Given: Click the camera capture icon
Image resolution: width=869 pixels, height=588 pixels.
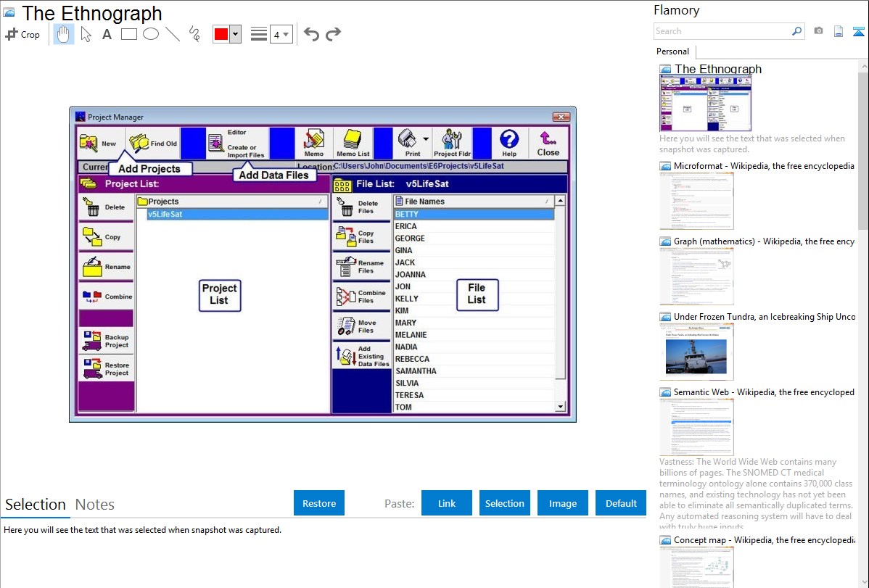Looking at the screenshot, I should pyautogui.click(x=818, y=31).
